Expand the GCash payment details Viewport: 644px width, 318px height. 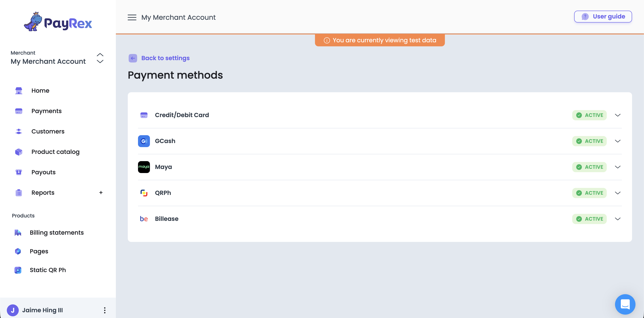point(618,141)
